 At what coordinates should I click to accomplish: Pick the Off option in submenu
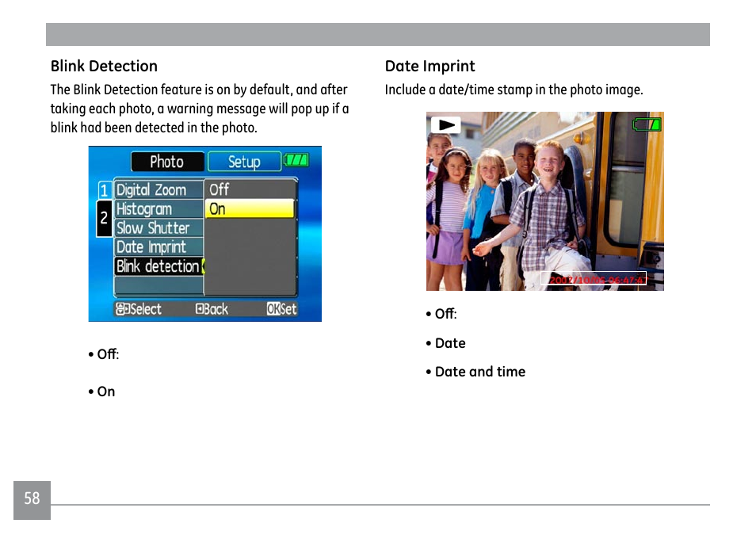tap(250, 189)
